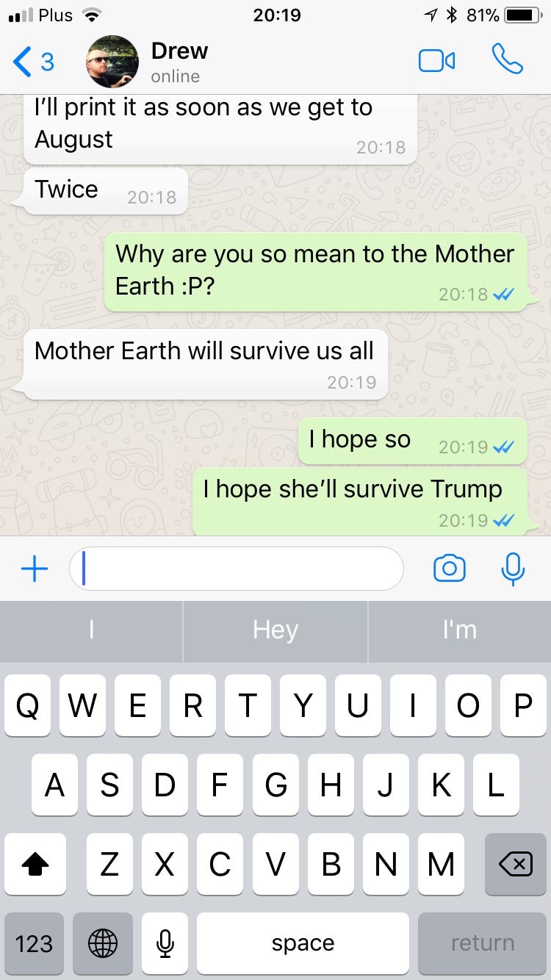Choose the "I'm" word suggestion
Image resolution: width=551 pixels, height=980 pixels.
point(460,630)
